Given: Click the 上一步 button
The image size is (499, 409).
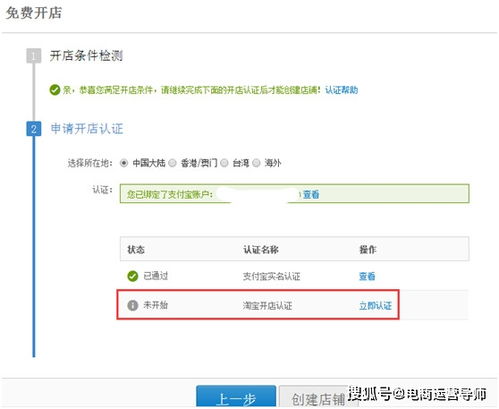Looking at the screenshot, I should click(x=236, y=397).
